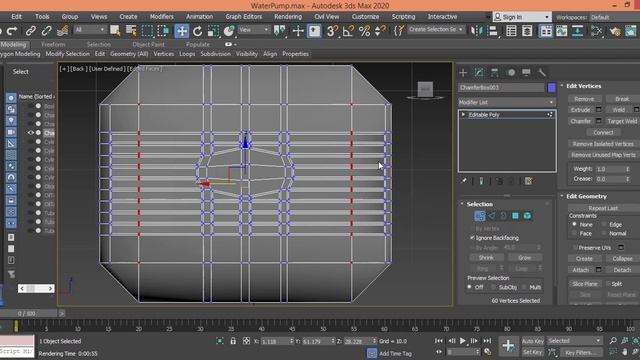Open Select by Name tool
Screen dimensions: 640x360
pos(131,31)
